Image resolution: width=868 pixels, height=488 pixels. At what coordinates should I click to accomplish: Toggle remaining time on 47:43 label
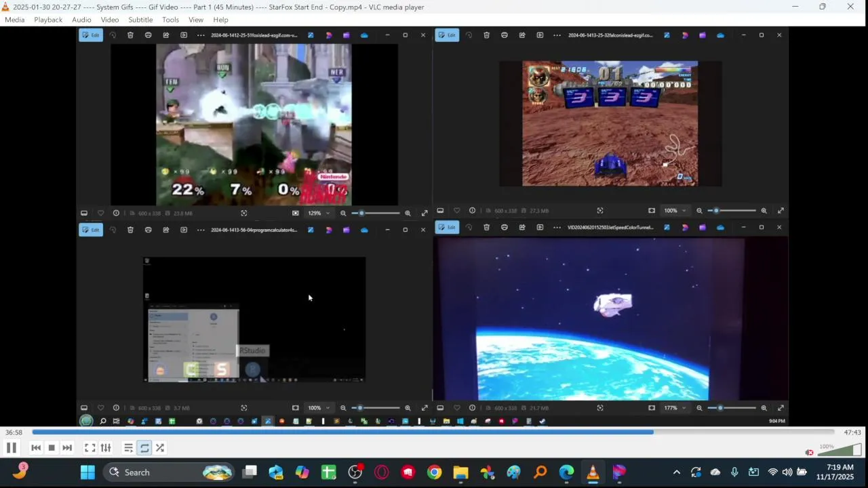click(852, 432)
